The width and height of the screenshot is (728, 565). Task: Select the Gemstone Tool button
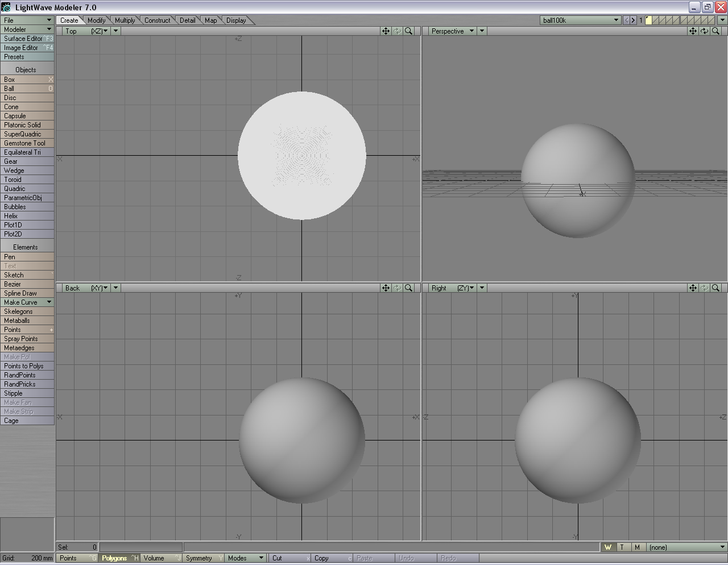[x=27, y=143]
